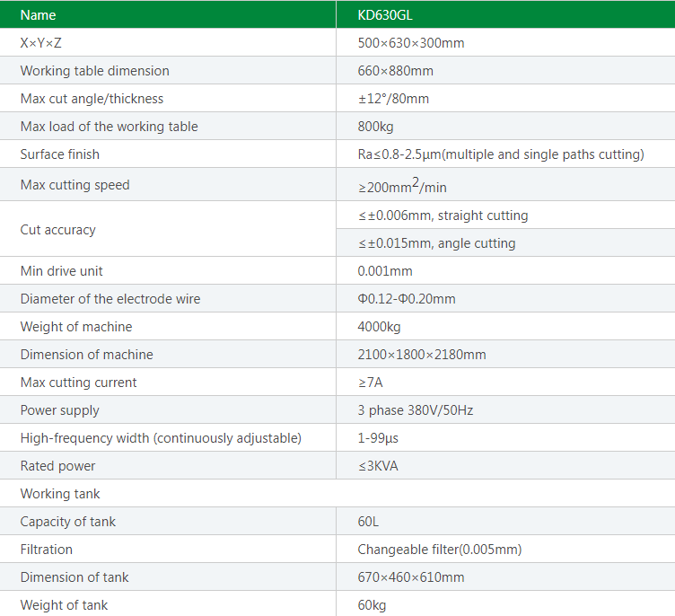Click the value '≤3KVA'
Screen dimensions: 675x616
(x=378, y=466)
